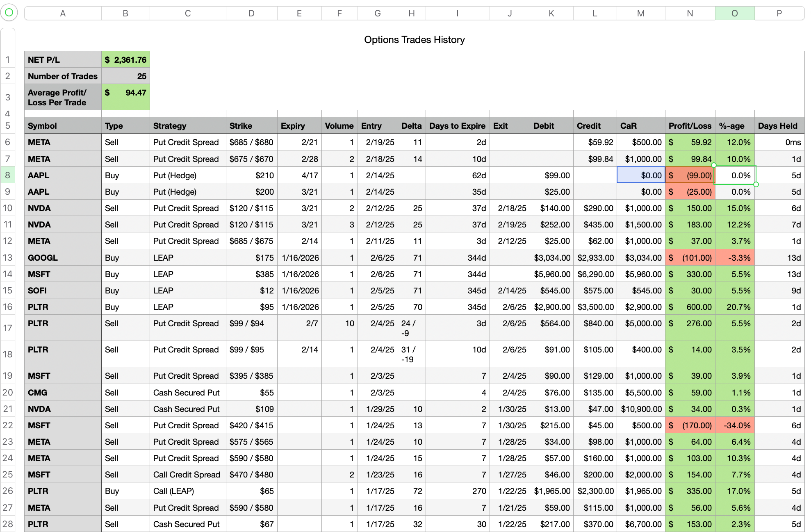Select the volume 10 cell for PLTR

point(339,328)
